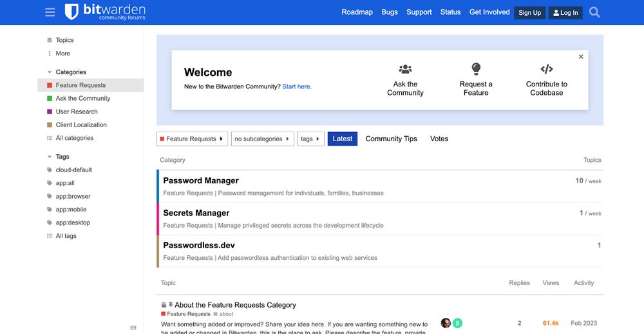
Task: Follow the Start here link
Action: click(296, 86)
